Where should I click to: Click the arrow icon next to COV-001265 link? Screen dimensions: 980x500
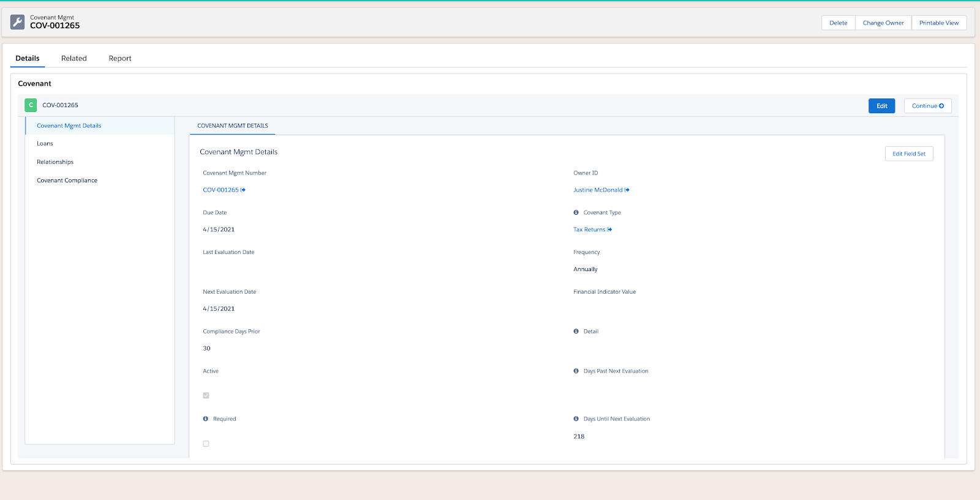tap(243, 190)
